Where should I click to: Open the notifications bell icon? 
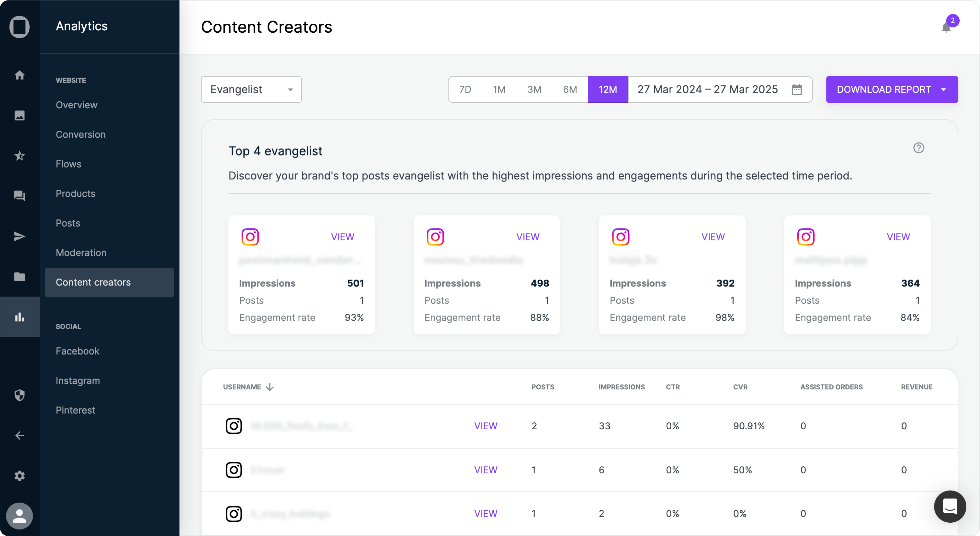coord(946,27)
